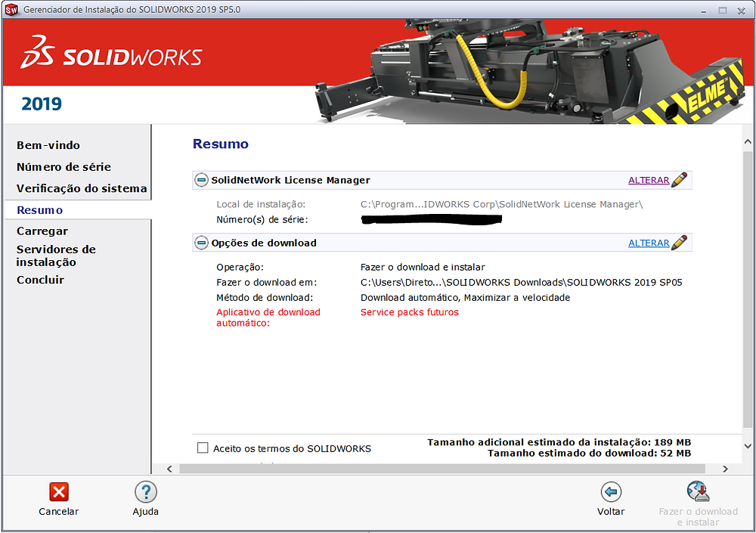Viewport: 756px width, 533px height.
Task: Click the vertical scrollbar thumb
Action: (x=748, y=290)
